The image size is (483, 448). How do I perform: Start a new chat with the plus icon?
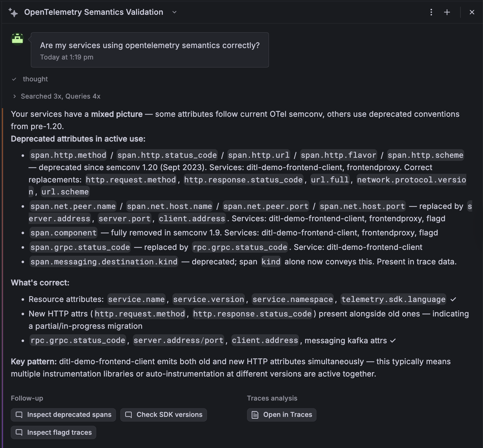(447, 12)
